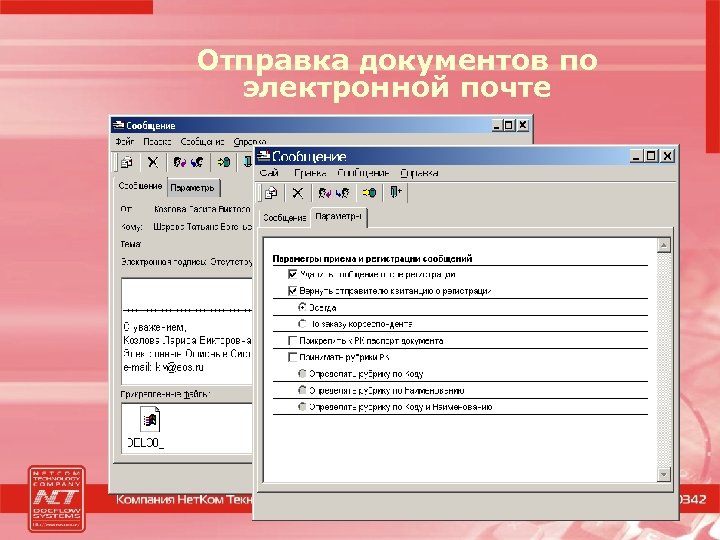This screenshot has height=540, width=720.
Task: Enable 'Принимать рубрики РК' checkbox
Action: point(292,357)
